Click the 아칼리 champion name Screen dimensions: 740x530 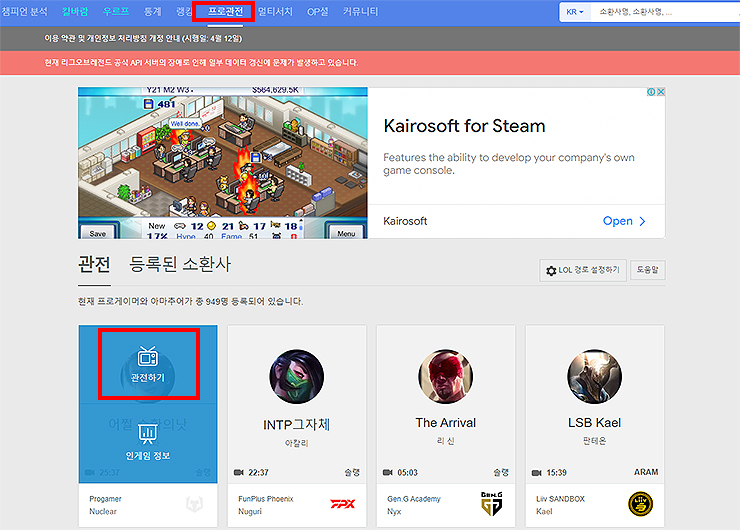pyautogui.click(x=296, y=443)
